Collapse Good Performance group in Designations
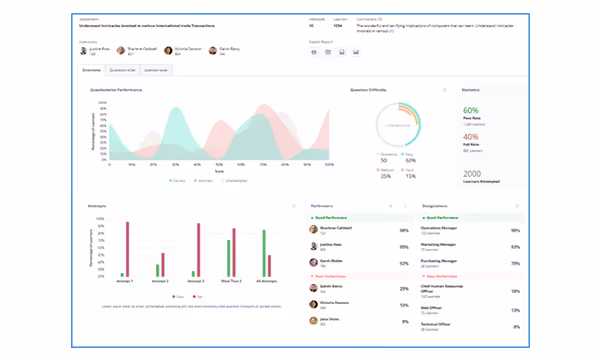The image size is (600, 360). [471, 218]
